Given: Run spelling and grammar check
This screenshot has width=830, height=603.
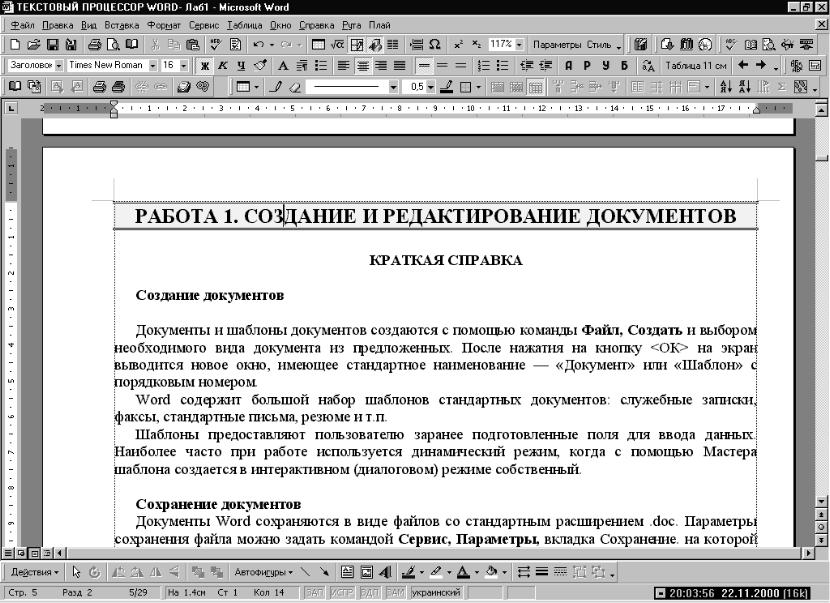Looking at the screenshot, I should 215,44.
